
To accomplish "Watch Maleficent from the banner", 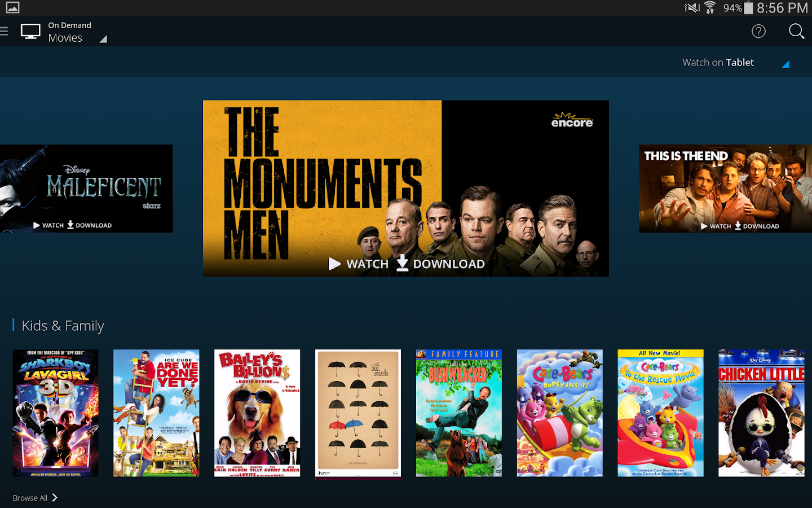I will [48, 225].
